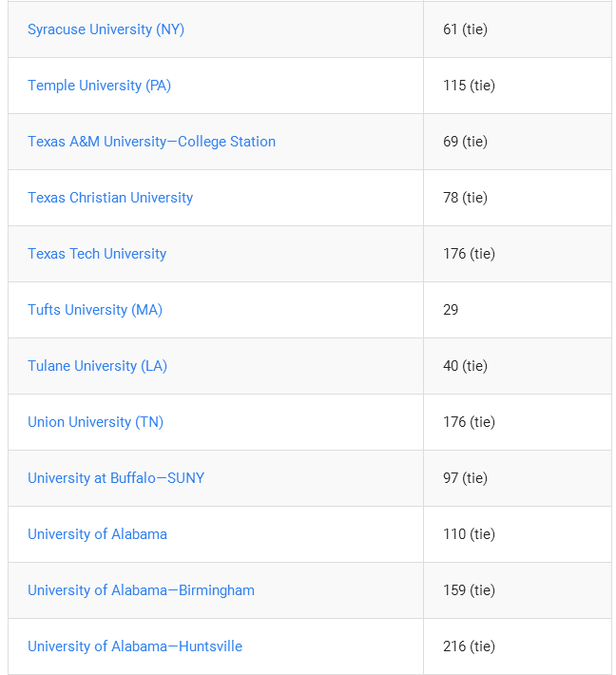Click the 69 (tie) rank cell
This screenshot has width=616, height=675.
517,142
